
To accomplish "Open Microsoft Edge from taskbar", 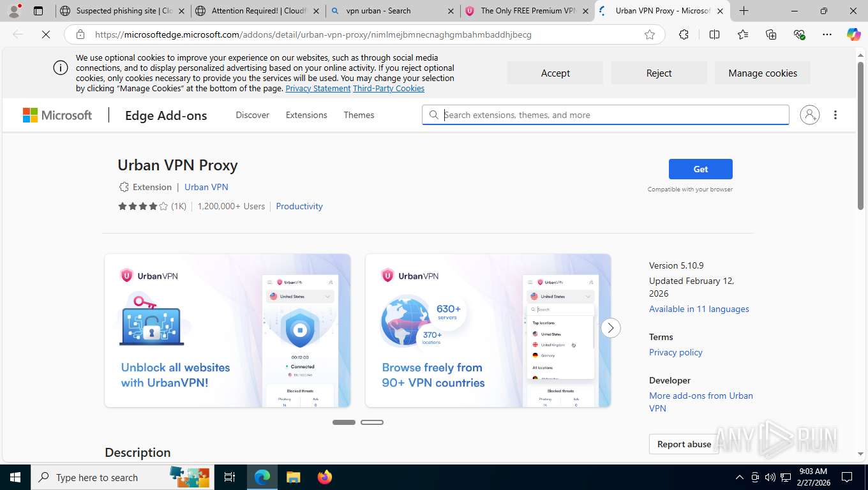I will [262, 477].
